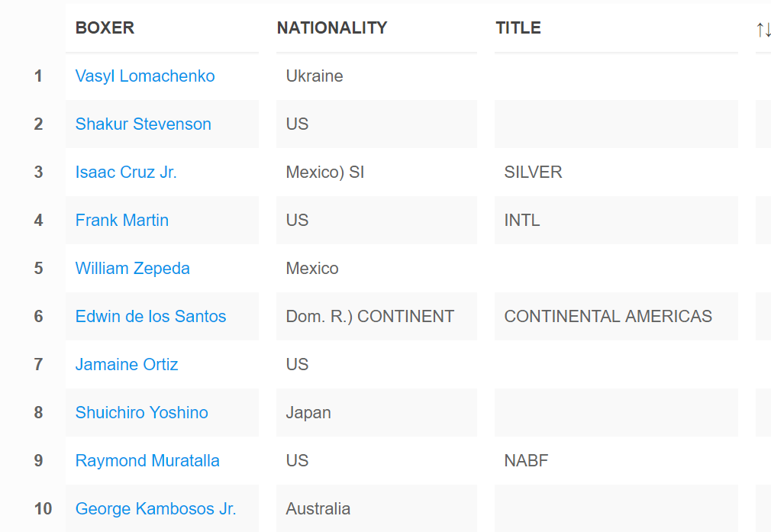Select Frank Martin's name link

[122, 221]
